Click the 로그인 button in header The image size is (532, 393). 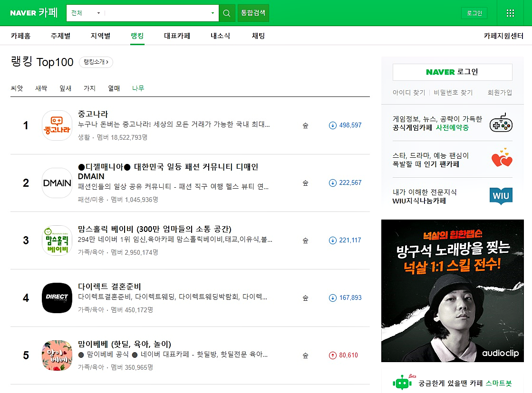tap(474, 13)
